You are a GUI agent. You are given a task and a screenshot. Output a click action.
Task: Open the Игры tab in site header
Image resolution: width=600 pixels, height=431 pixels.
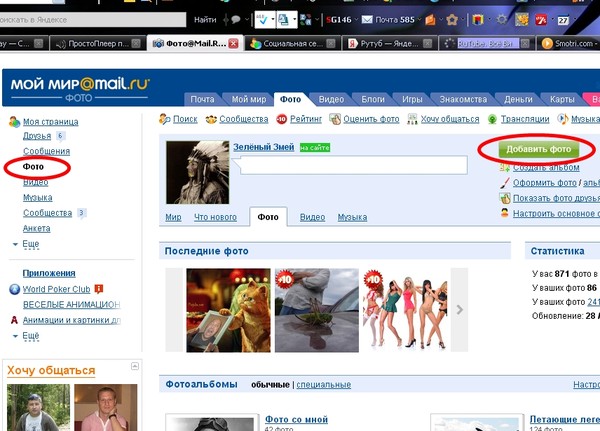pyautogui.click(x=412, y=100)
